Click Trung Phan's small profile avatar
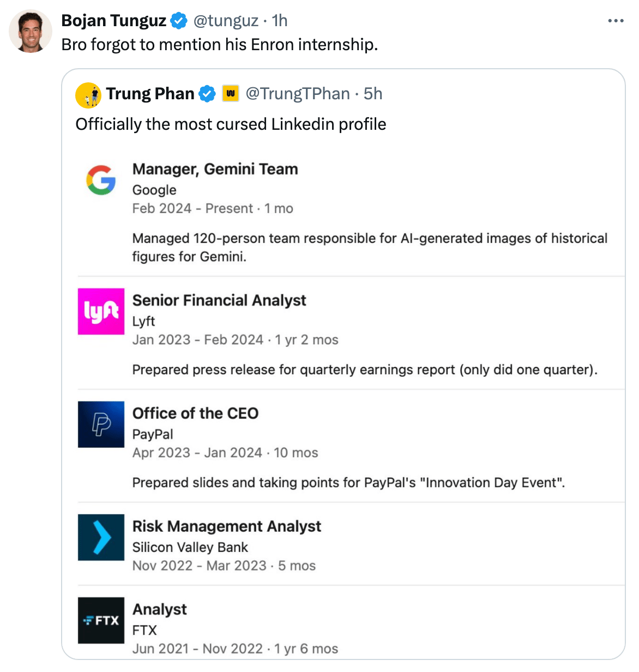This screenshot has width=639, height=672. click(88, 95)
